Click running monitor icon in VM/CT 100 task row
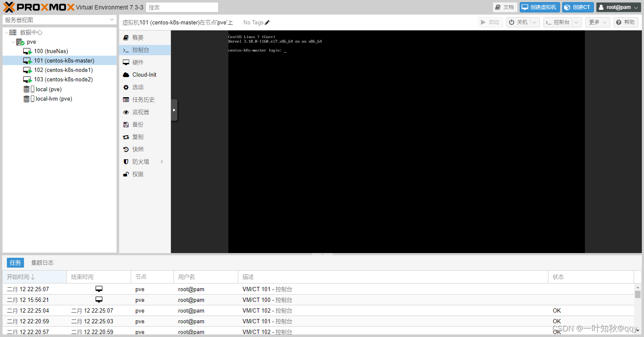Image resolution: width=644 pixels, height=337 pixels. coord(99,300)
